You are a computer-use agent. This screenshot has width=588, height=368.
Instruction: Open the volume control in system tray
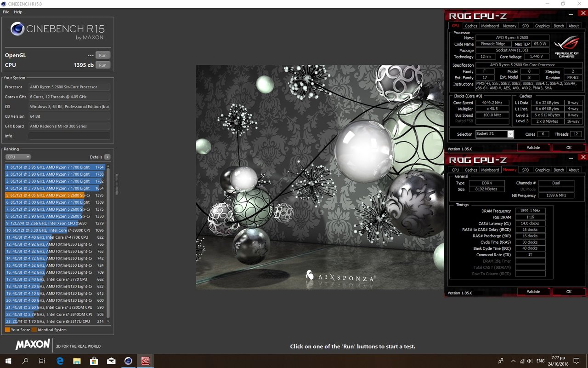tap(530, 361)
